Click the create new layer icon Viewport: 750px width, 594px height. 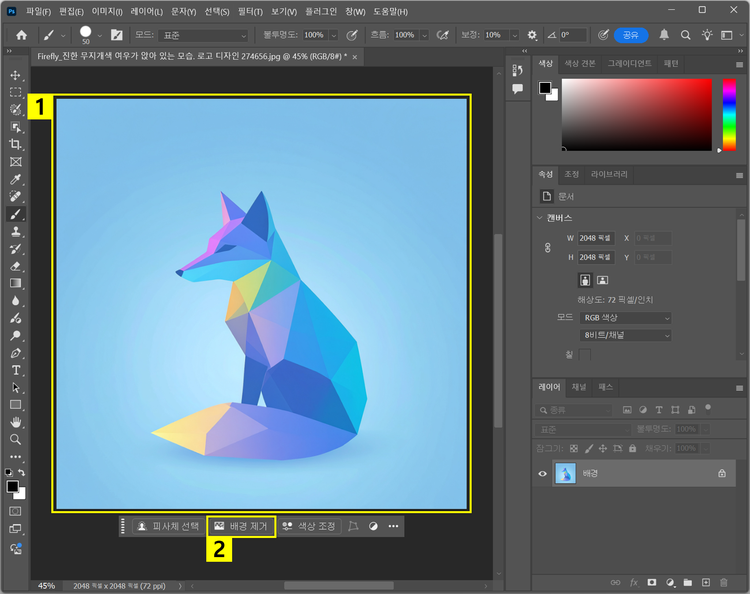pyautogui.click(x=705, y=581)
